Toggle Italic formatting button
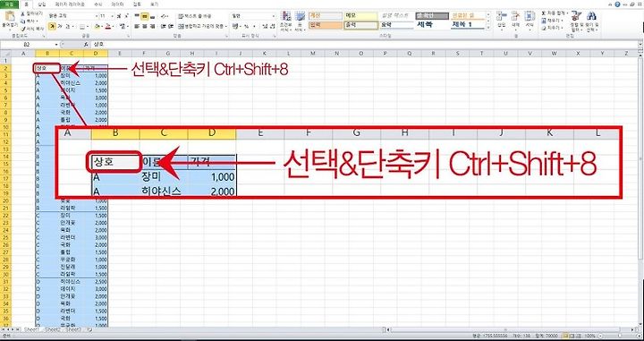644x341 pixels. (x=59, y=26)
